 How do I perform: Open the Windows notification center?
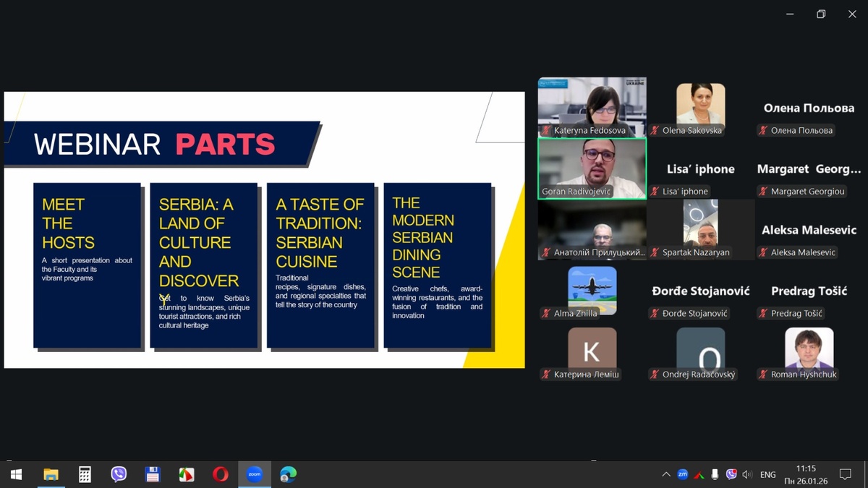(x=845, y=474)
